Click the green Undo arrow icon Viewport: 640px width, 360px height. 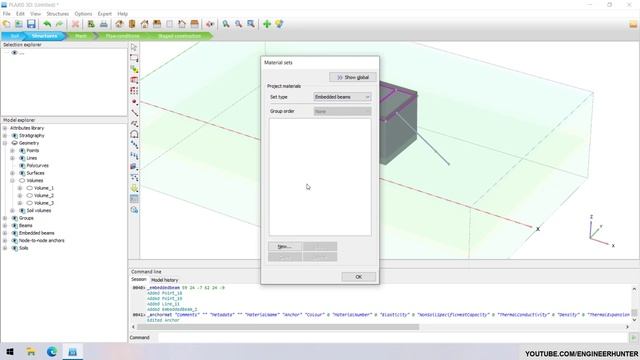tap(47, 24)
